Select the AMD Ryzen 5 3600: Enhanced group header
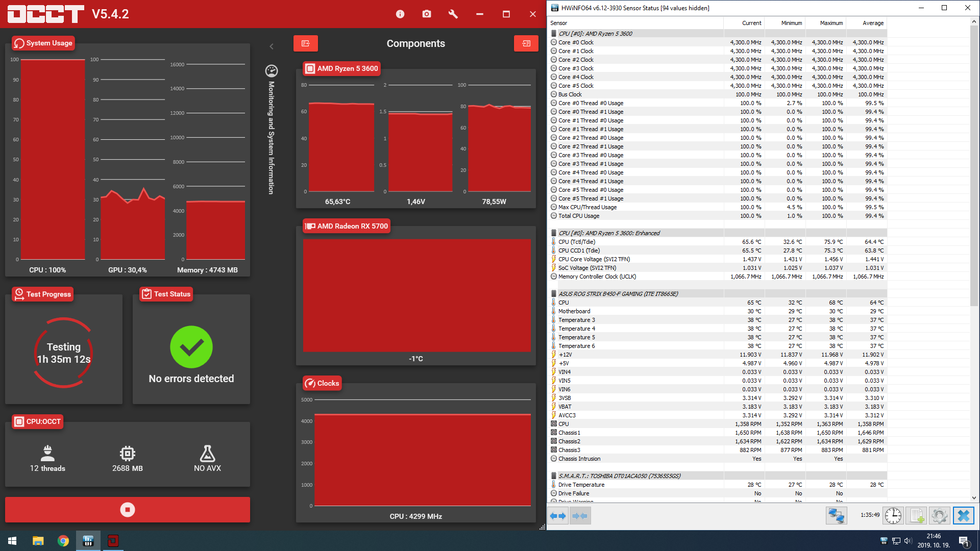This screenshot has width=980, height=551. coord(717,233)
